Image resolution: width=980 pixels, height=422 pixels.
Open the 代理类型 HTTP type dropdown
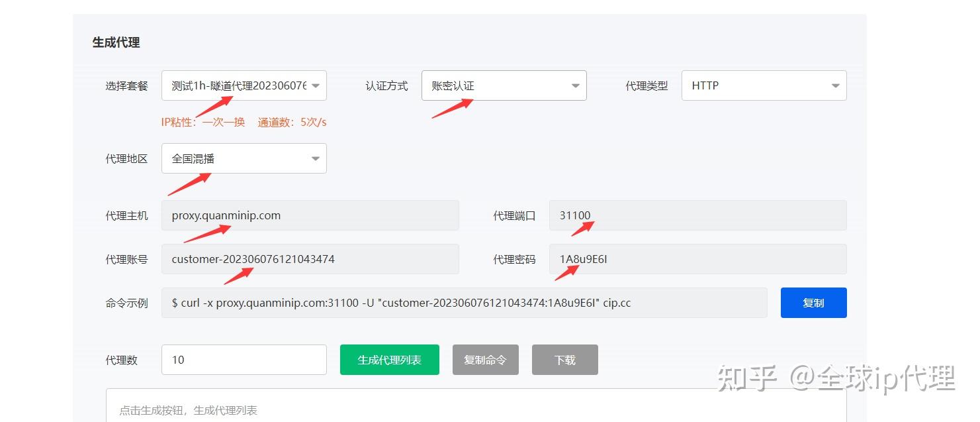pyautogui.click(x=764, y=85)
